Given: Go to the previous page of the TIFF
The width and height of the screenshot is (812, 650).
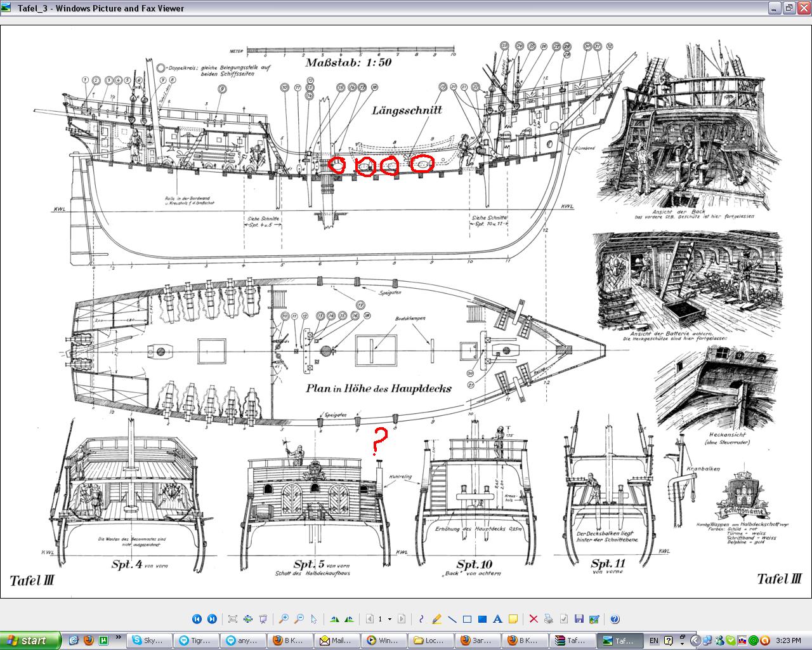Looking at the screenshot, I should tap(370, 619).
